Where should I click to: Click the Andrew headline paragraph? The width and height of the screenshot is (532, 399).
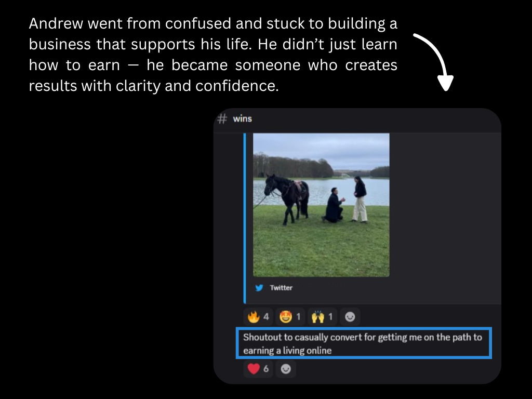[213, 55]
